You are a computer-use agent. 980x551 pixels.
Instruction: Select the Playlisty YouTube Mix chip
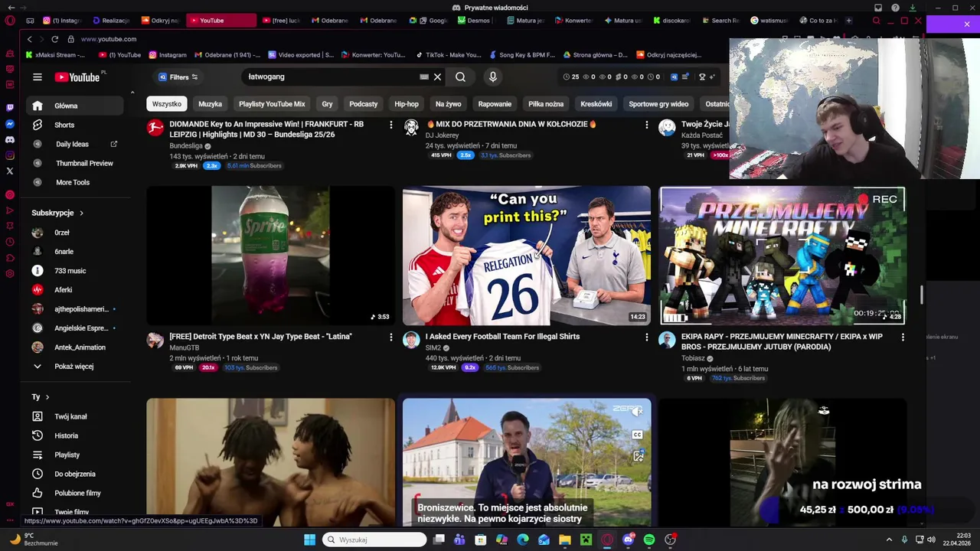coord(272,104)
